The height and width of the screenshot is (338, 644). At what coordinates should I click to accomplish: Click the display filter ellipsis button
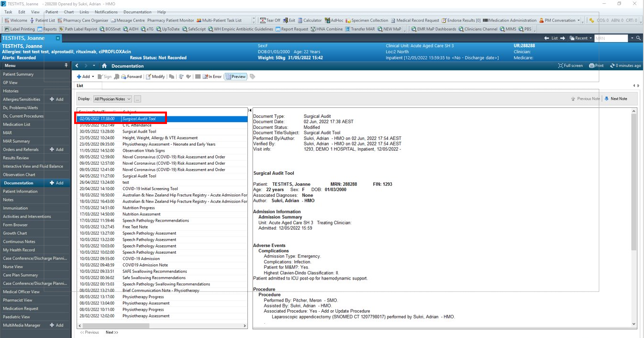click(137, 99)
